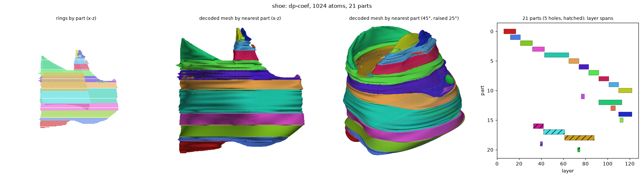The image size is (644, 179).
Task: Click the indigo part 6 bar
Action: 584,67
